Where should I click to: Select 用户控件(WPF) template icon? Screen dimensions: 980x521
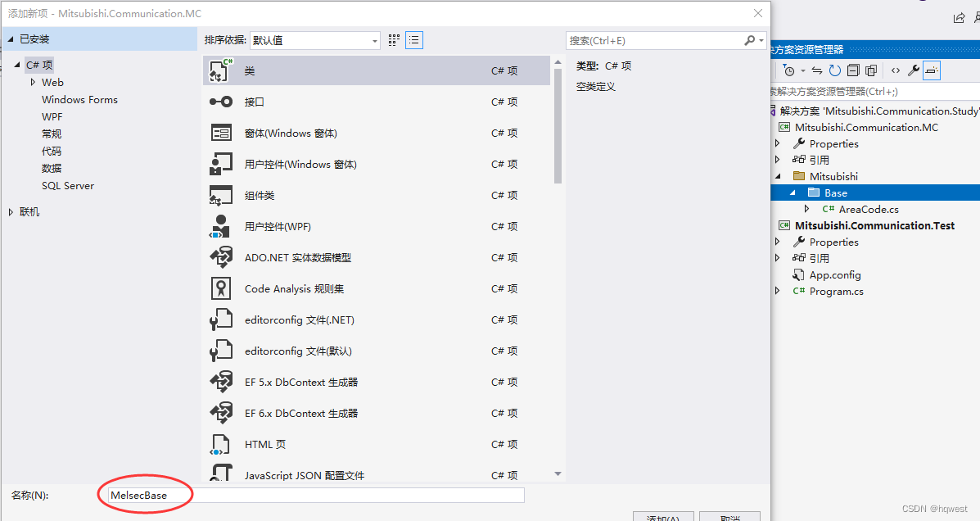point(220,226)
